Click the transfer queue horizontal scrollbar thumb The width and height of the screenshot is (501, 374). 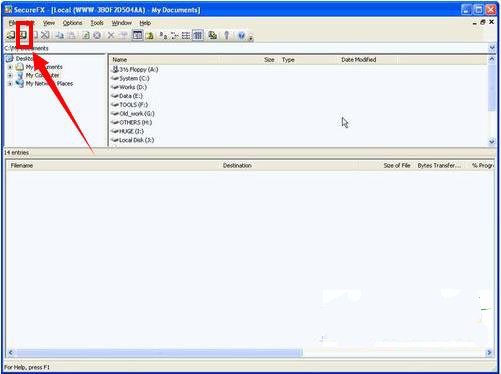tap(159, 352)
